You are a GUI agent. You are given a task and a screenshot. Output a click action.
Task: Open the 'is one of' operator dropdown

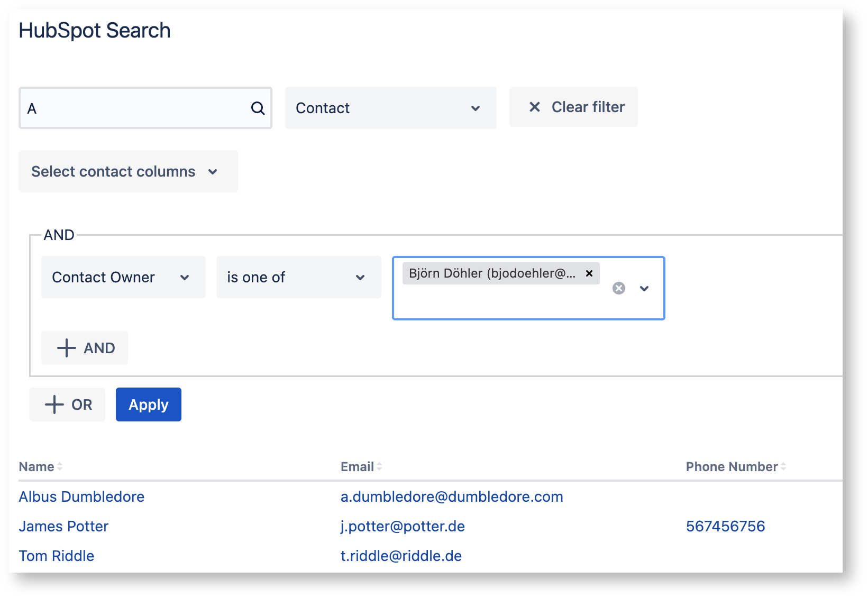click(299, 277)
